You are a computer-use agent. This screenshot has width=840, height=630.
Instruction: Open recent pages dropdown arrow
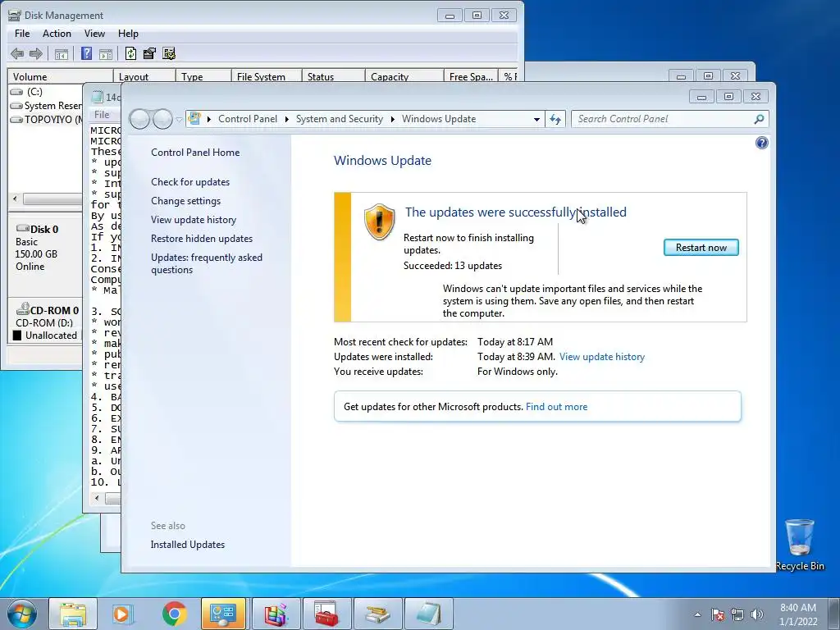pos(179,120)
